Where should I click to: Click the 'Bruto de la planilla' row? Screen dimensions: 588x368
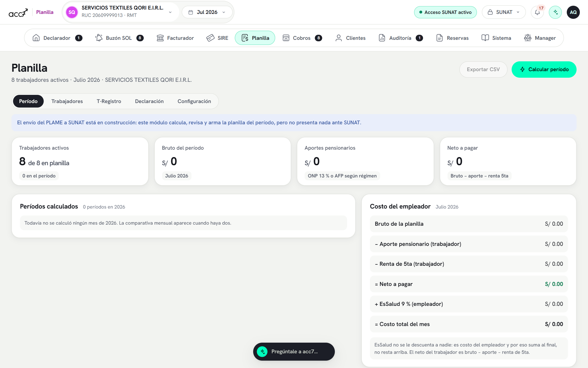tap(469, 224)
